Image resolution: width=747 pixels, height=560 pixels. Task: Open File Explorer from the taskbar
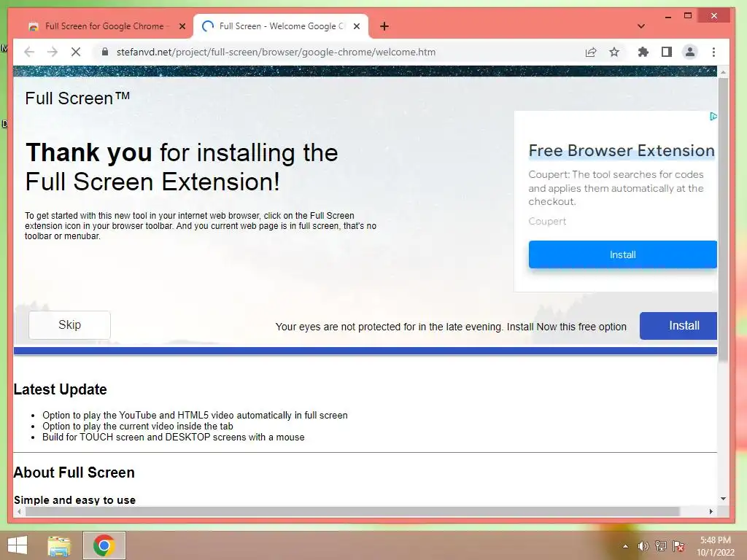tap(59, 545)
